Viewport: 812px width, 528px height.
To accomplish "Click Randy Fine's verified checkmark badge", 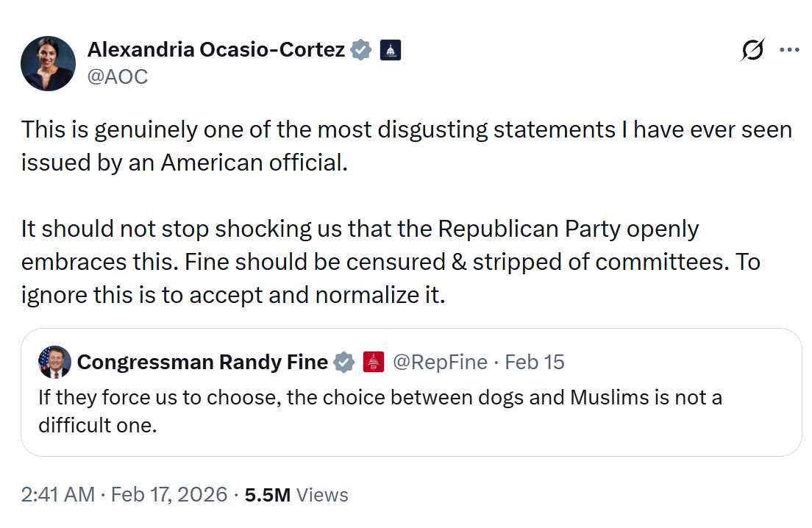I will pyautogui.click(x=344, y=363).
